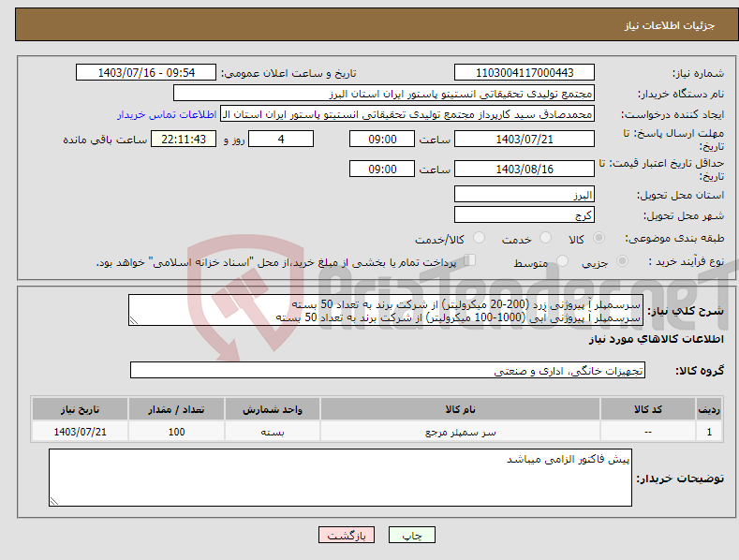The width and height of the screenshot is (739, 560).
Task: Select the خدمت radio button
Action: (x=545, y=238)
